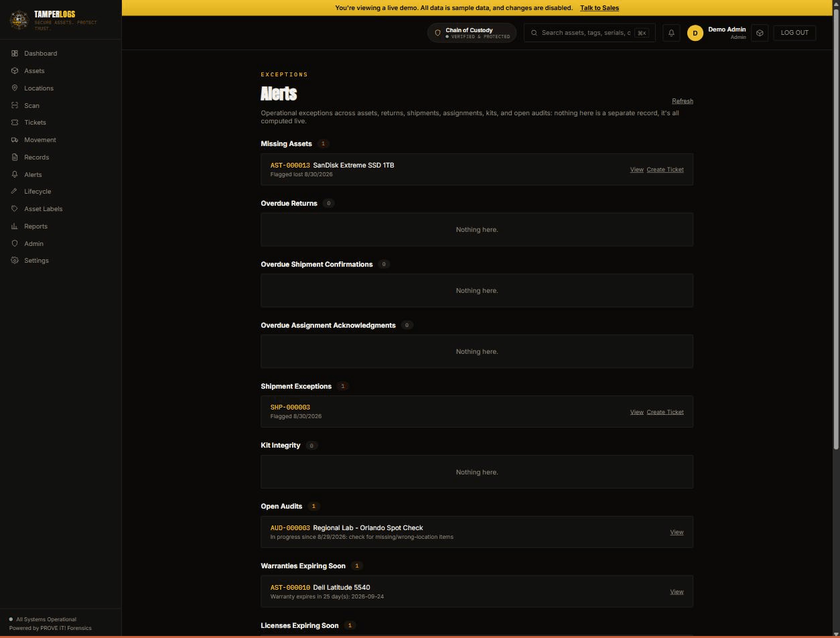Click the Settings gear icon

click(x=15, y=260)
